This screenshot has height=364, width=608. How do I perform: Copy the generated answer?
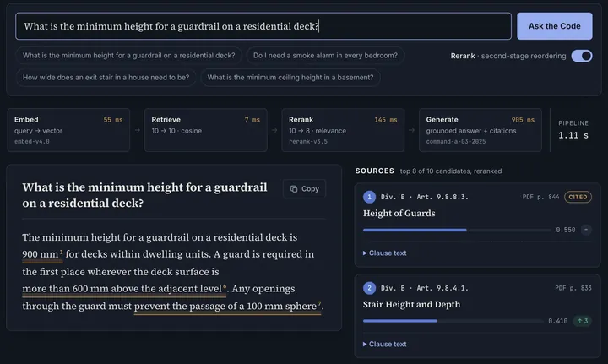pos(304,189)
